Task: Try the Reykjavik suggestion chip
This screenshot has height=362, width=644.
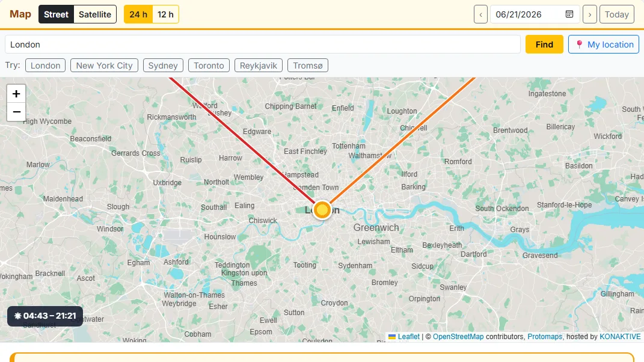Action: coord(259,66)
